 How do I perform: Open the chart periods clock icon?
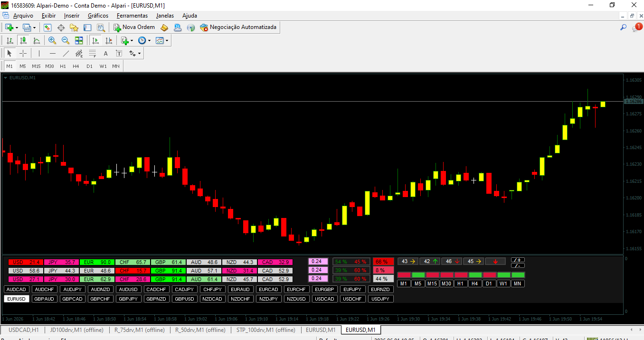[142, 40]
